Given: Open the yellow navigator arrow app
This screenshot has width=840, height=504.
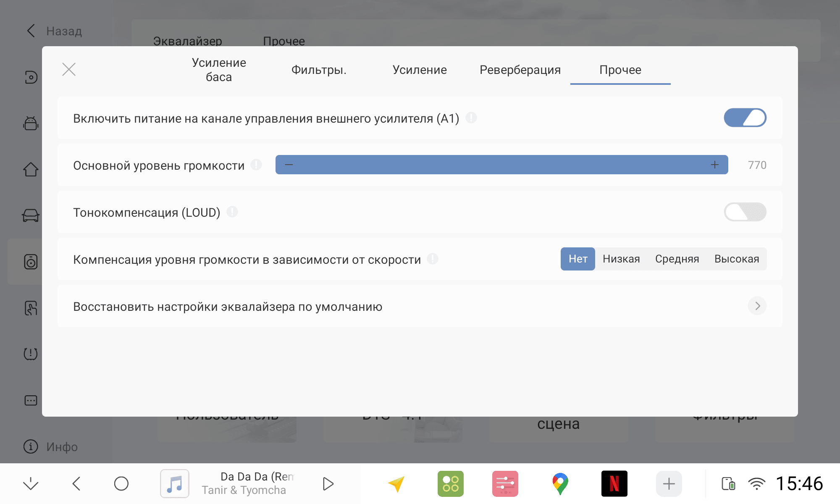Looking at the screenshot, I should click(396, 484).
